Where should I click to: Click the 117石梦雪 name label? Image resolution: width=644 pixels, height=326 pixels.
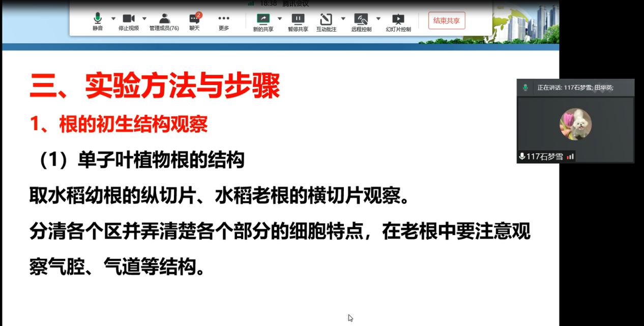pyautogui.click(x=544, y=157)
